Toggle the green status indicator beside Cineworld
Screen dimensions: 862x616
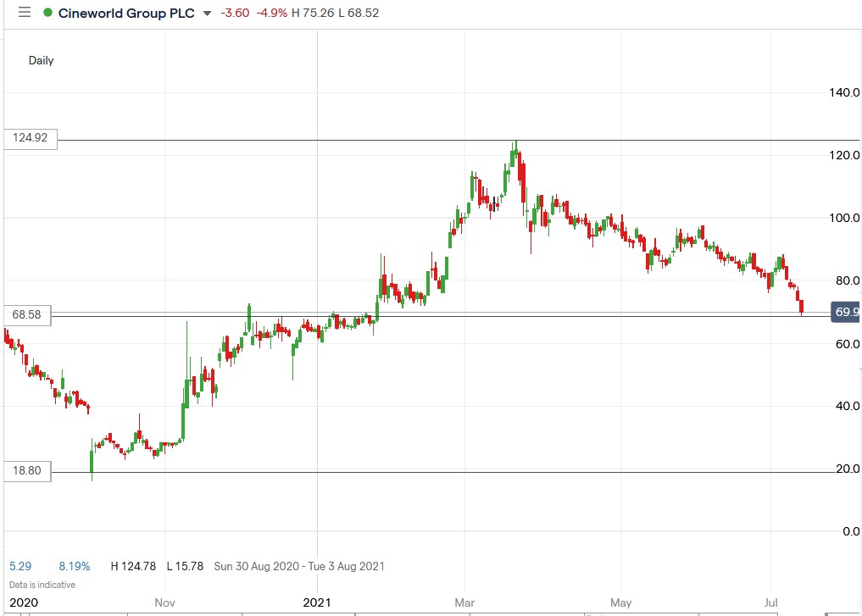(49, 14)
